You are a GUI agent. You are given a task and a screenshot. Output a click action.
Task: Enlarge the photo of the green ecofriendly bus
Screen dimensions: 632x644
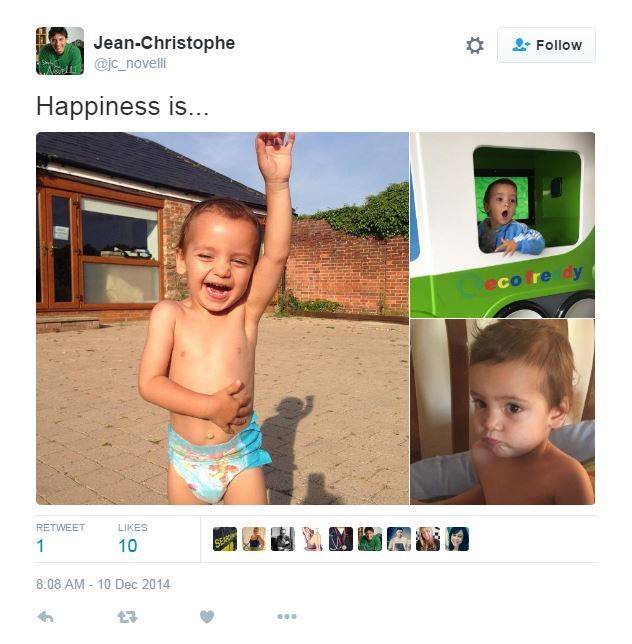point(502,225)
